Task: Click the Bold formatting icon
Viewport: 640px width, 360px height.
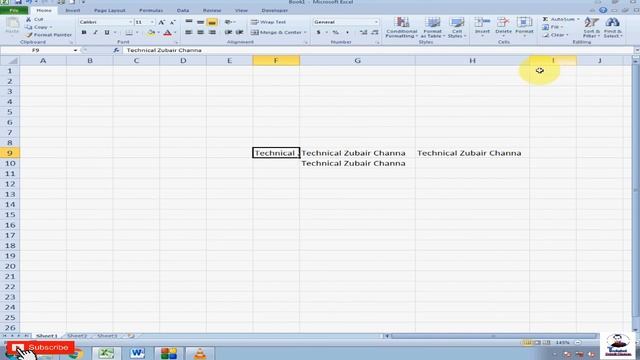Action: (84, 32)
